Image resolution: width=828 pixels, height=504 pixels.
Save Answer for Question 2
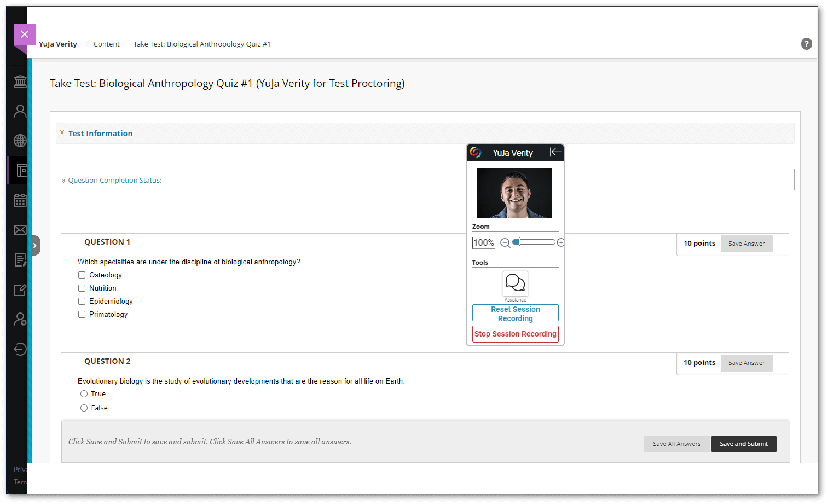coord(746,363)
